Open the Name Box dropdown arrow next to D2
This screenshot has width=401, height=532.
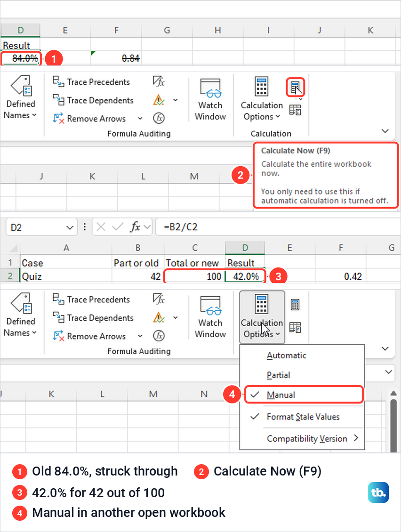click(x=70, y=227)
